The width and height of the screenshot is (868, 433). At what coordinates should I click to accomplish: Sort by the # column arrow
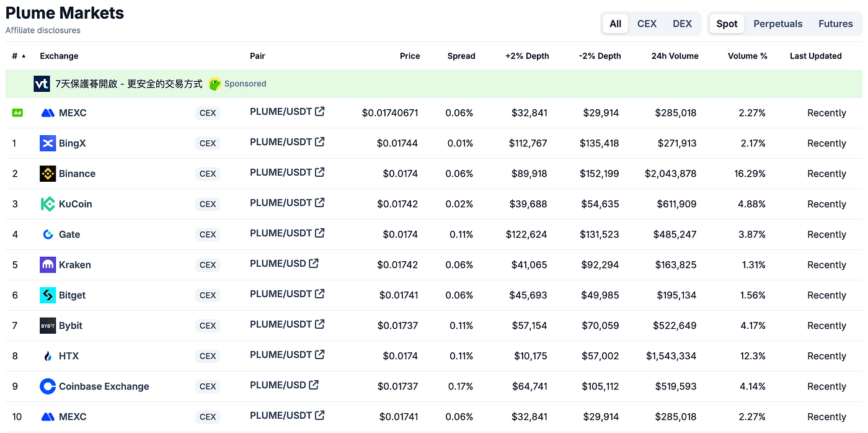[x=24, y=56]
